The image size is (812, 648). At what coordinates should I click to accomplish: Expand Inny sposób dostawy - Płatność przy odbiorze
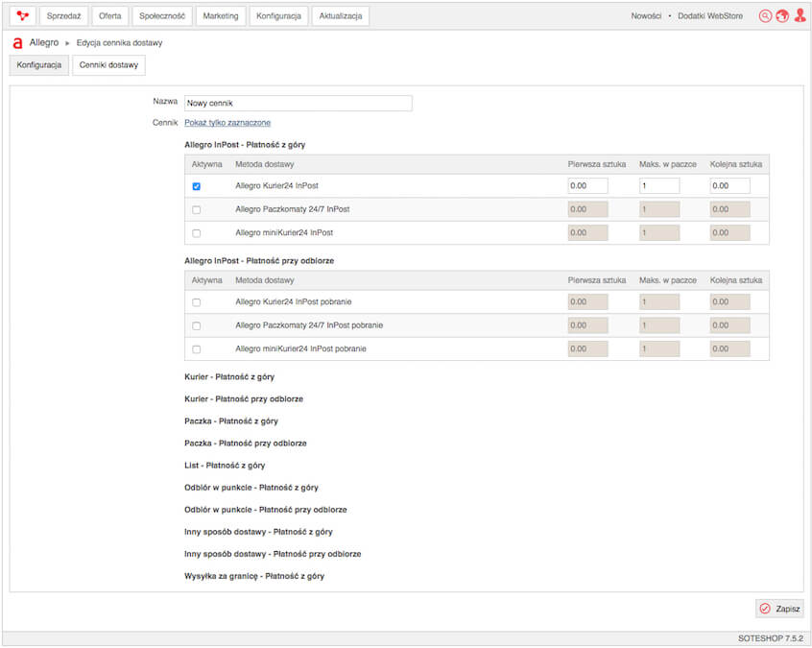273,554
